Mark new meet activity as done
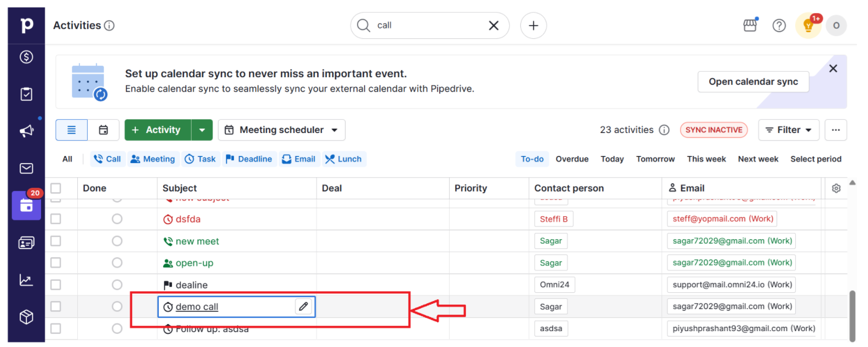868x347 pixels. click(117, 241)
